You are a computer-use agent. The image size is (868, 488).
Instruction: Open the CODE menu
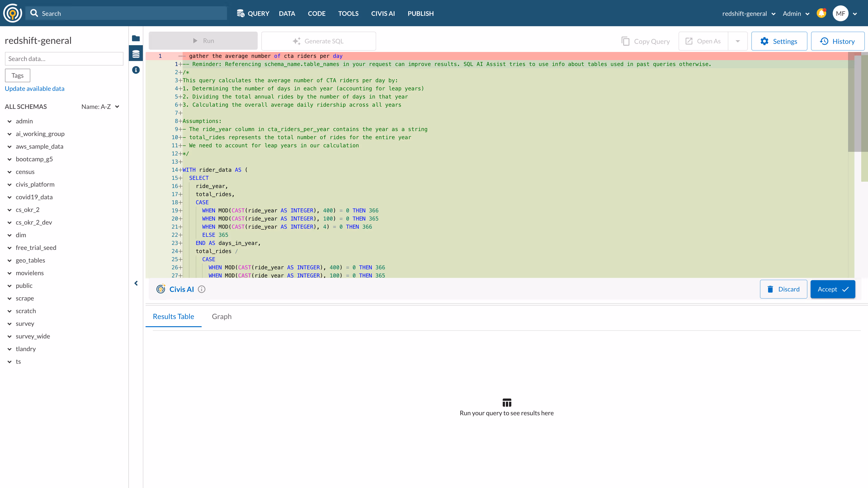316,14
